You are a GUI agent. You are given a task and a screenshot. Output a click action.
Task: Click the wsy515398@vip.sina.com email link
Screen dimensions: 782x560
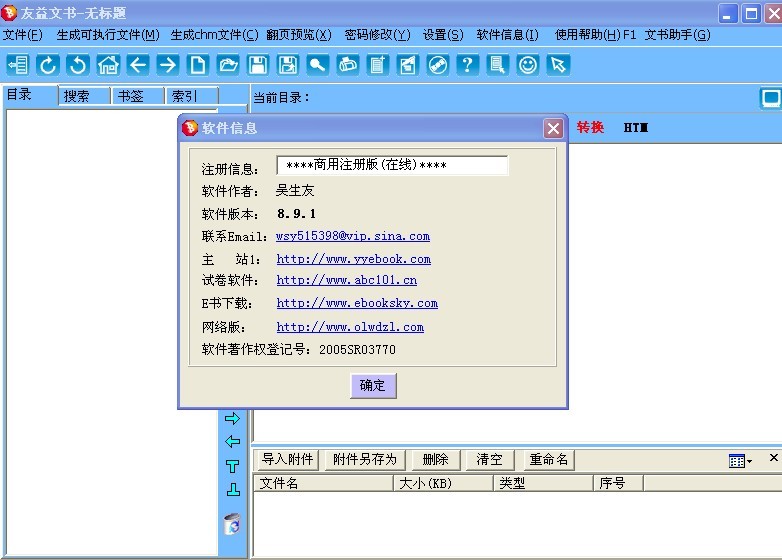coord(353,237)
